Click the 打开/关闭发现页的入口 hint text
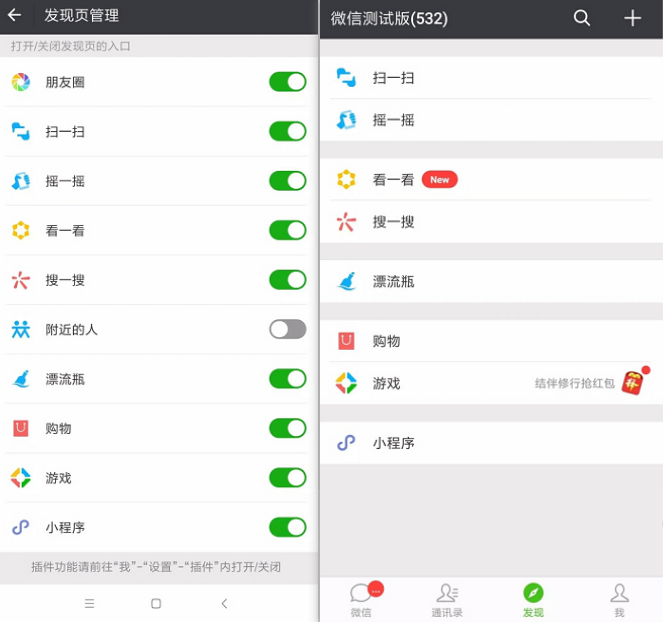Image resolution: width=663 pixels, height=622 pixels. point(71,46)
